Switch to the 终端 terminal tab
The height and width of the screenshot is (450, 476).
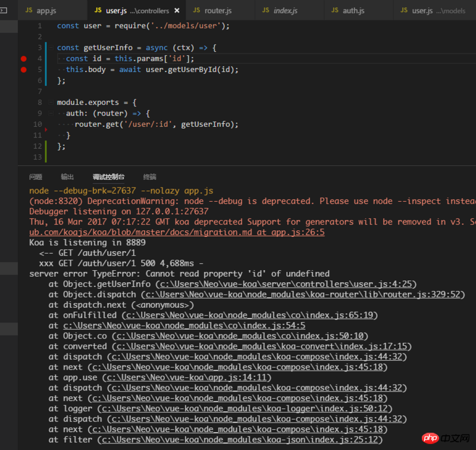pyautogui.click(x=150, y=177)
